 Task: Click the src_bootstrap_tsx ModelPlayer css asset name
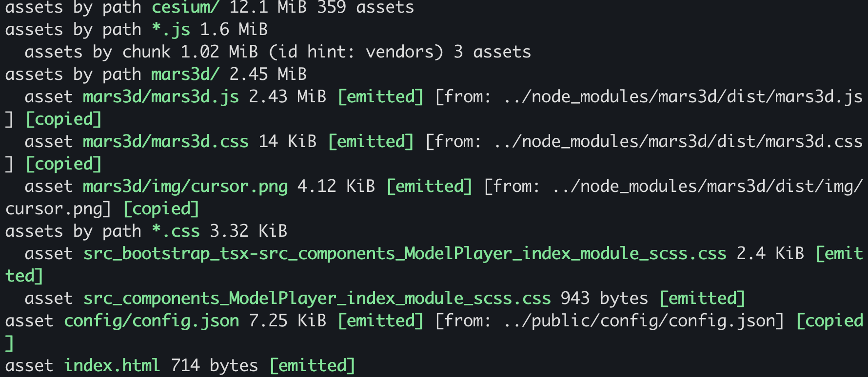point(405,254)
